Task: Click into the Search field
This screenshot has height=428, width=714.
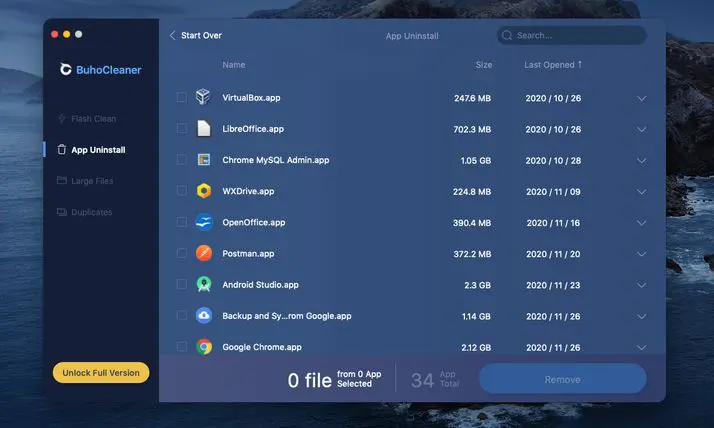Action: coord(572,35)
